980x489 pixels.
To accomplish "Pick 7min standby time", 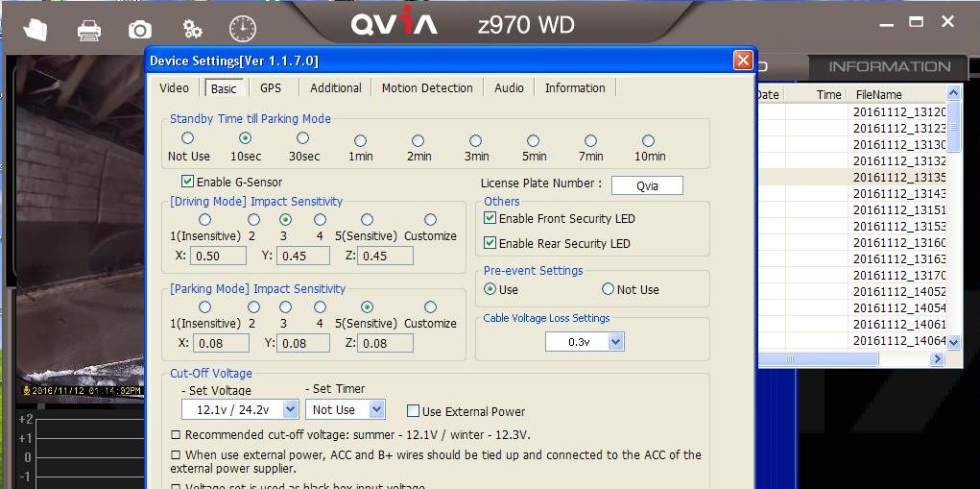I will coord(590,140).
